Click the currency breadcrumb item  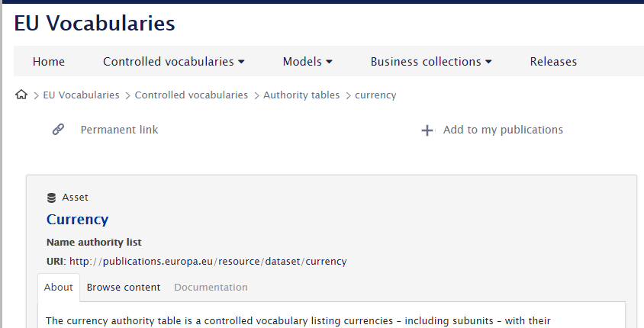click(375, 95)
